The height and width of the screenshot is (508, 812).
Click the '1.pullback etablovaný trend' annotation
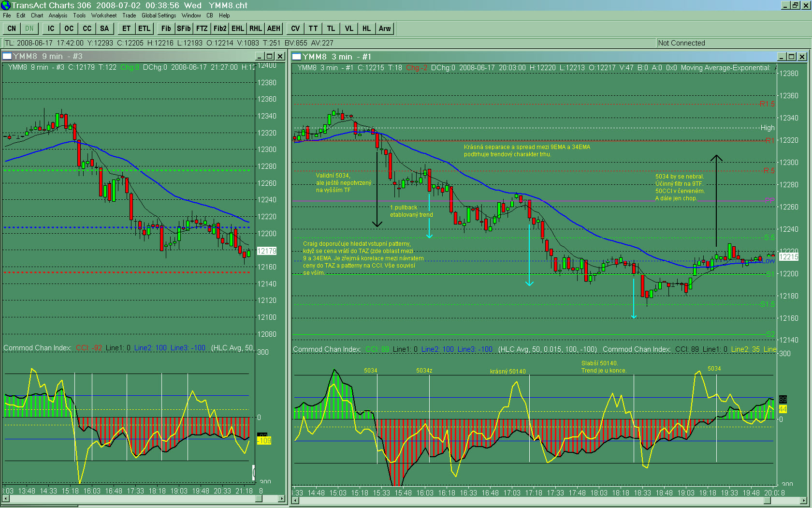click(x=411, y=211)
